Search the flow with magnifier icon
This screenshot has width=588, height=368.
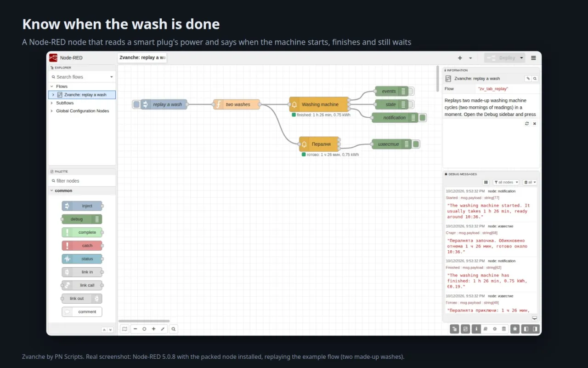(173, 329)
